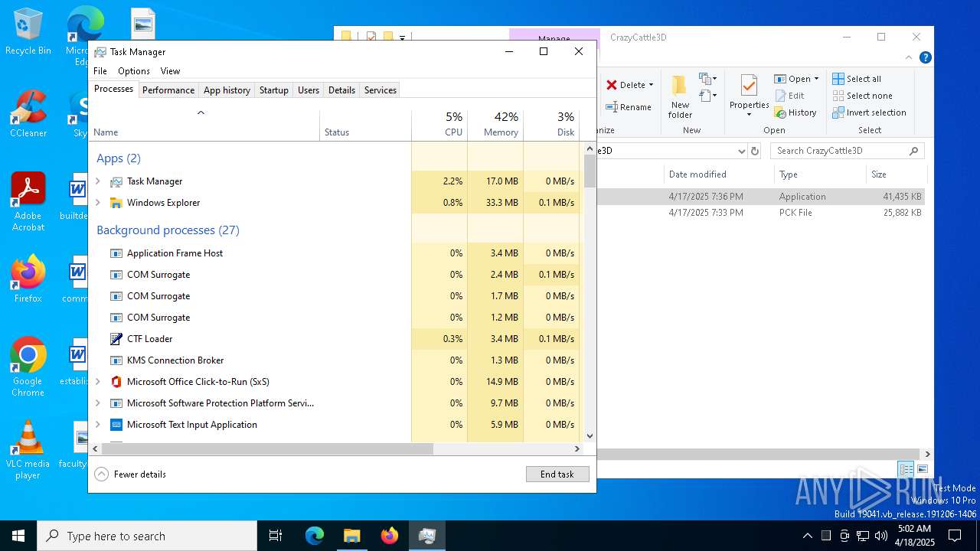980x551 pixels.
Task: Show hidden tray icons chevron
Action: click(807, 536)
